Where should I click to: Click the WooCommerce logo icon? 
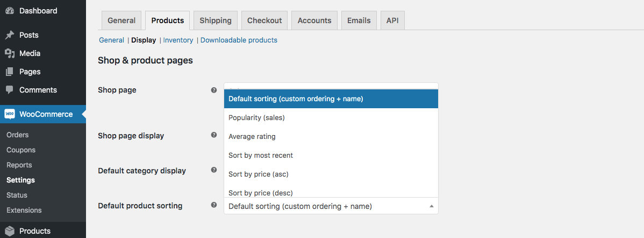coord(10,114)
